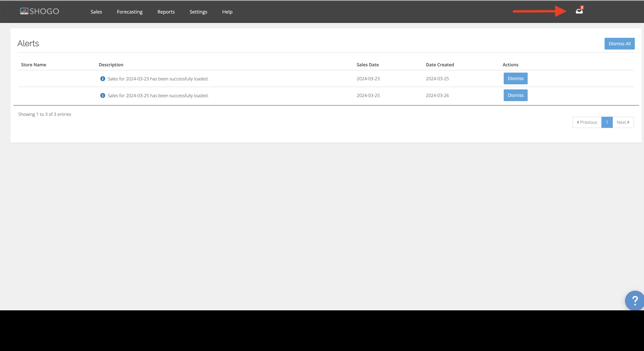Click 'Sales for 2024-03-25 has been successfully loaded.'
This screenshot has height=351, width=644.
158,95
